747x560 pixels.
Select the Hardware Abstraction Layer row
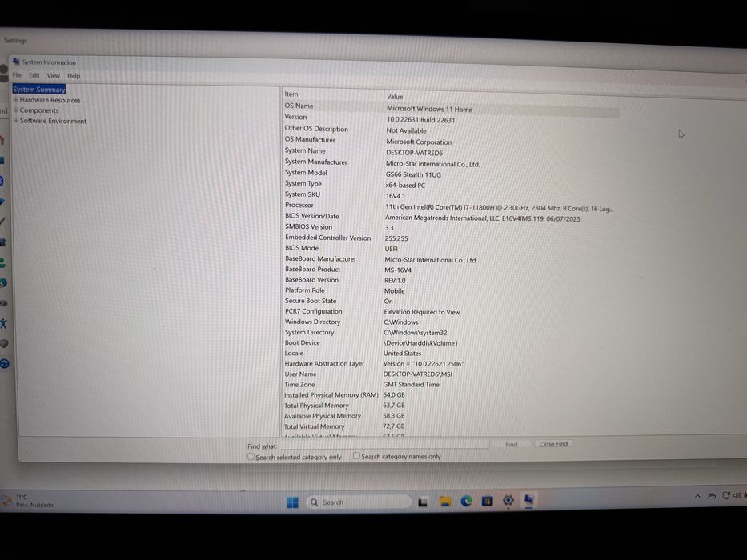point(451,364)
